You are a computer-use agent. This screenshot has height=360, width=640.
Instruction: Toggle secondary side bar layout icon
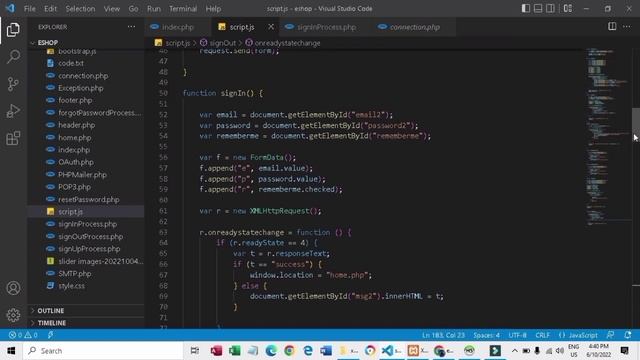tap(550, 8)
